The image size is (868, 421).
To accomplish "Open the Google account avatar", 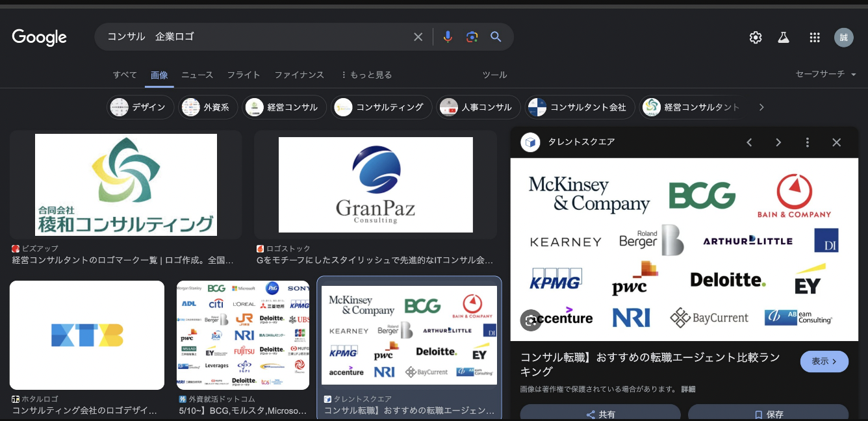I will (x=844, y=38).
